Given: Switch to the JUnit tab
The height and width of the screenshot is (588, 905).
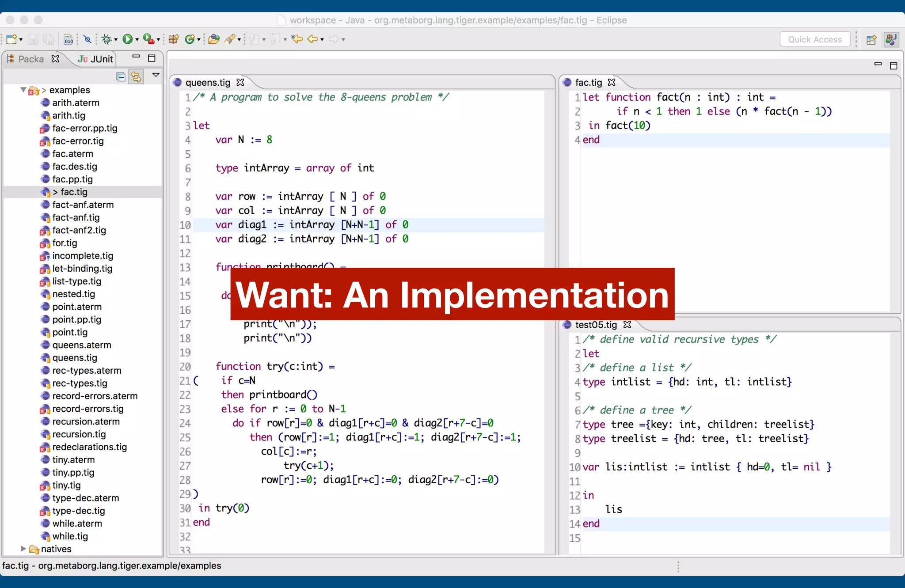Looking at the screenshot, I should pyautogui.click(x=95, y=59).
